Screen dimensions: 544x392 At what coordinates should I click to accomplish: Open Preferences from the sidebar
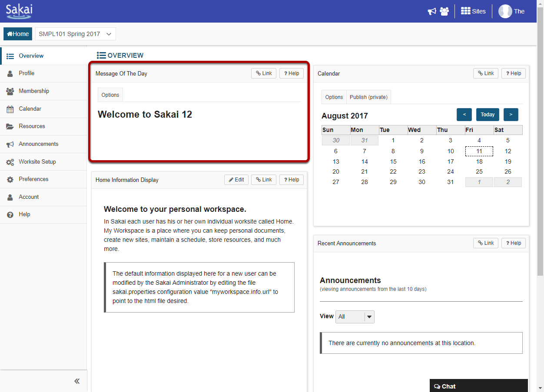click(x=43, y=179)
